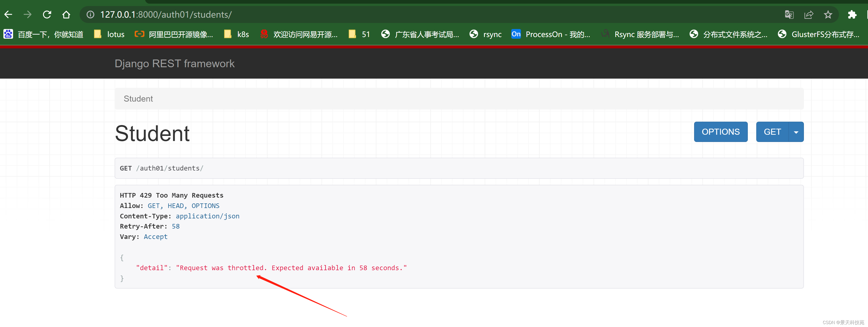Click the Content-Type value application/json
868x327 pixels.
tap(208, 216)
